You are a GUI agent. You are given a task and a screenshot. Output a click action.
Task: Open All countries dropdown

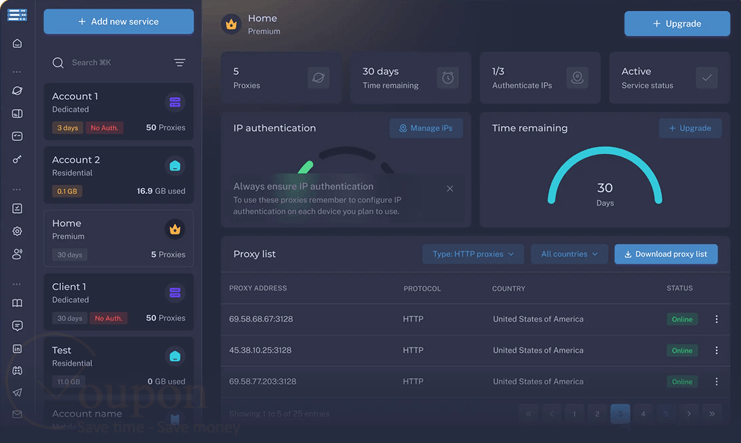569,254
